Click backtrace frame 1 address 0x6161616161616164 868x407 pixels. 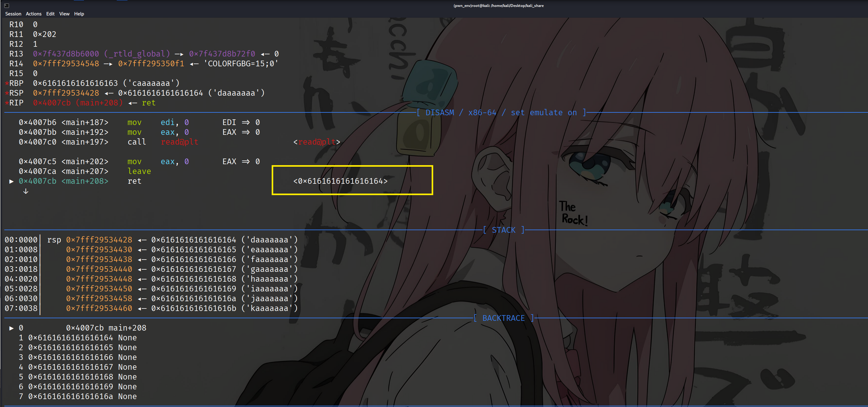point(71,338)
